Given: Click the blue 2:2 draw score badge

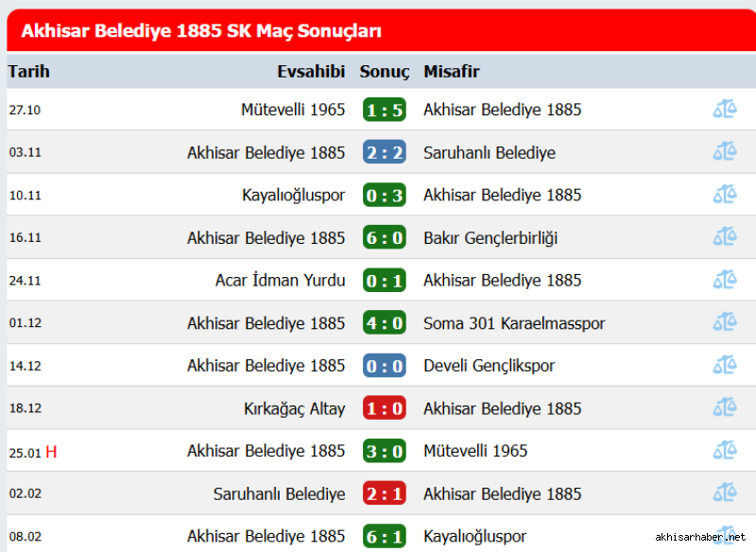Looking at the screenshot, I should pyautogui.click(x=385, y=152).
